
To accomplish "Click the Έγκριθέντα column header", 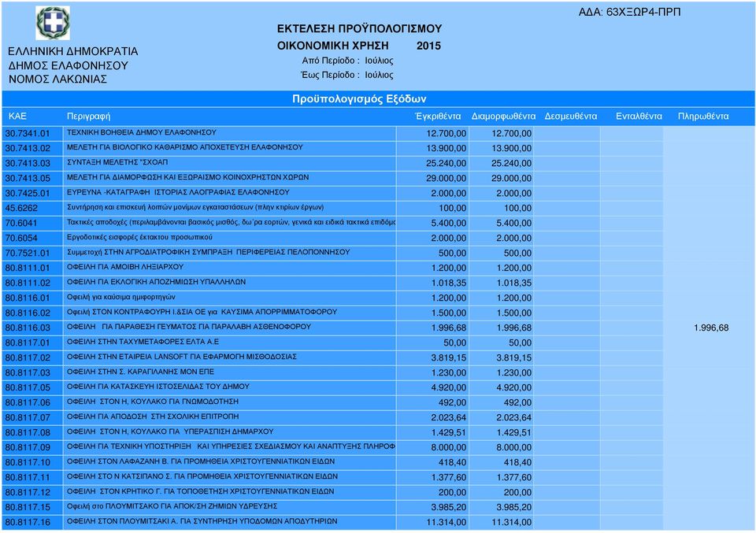I will [438, 117].
